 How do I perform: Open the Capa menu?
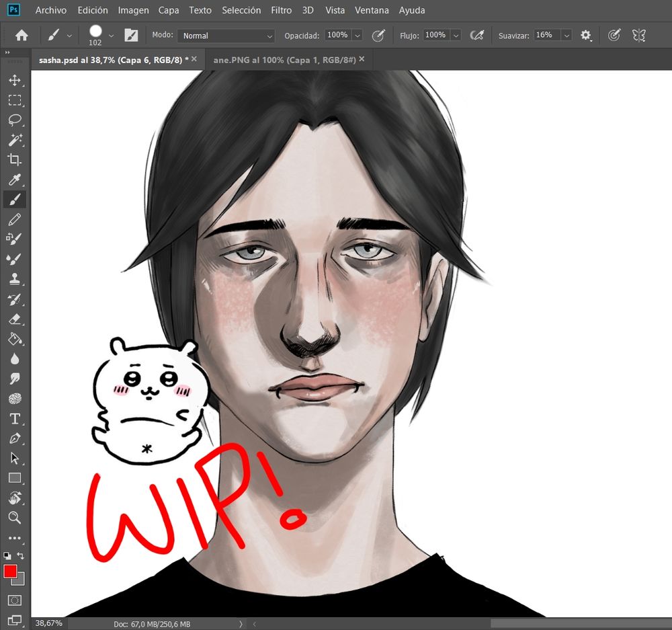(x=169, y=10)
